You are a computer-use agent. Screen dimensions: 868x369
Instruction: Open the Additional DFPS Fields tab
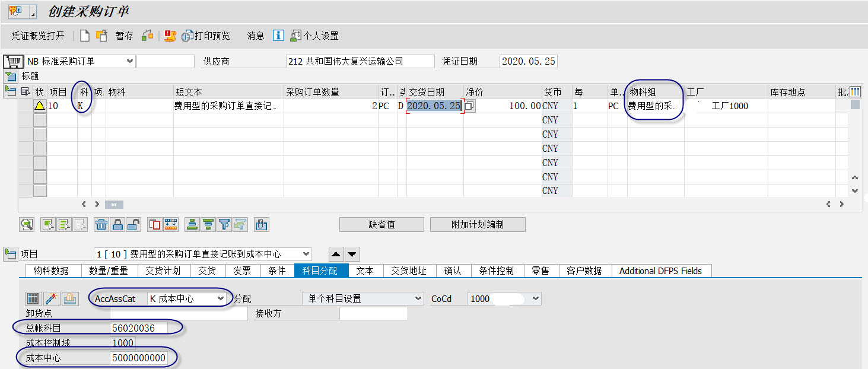661,271
